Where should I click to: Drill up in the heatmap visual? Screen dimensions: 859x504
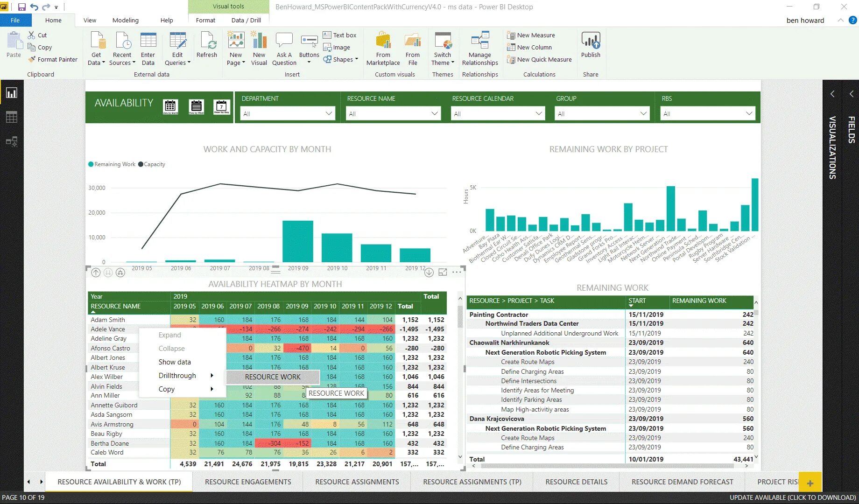point(96,273)
